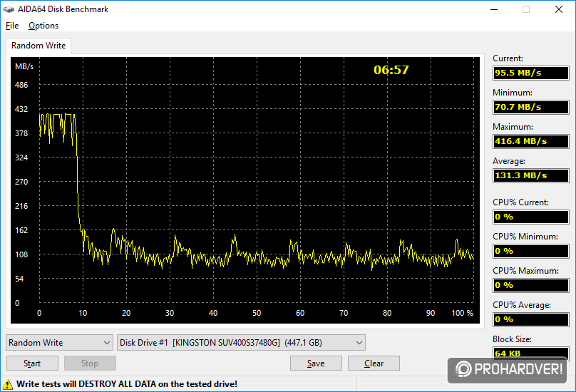Screen dimensions: 576x392
Task: Click the AIDA64 Disk Benchmark title icon
Action: pos(9,9)
